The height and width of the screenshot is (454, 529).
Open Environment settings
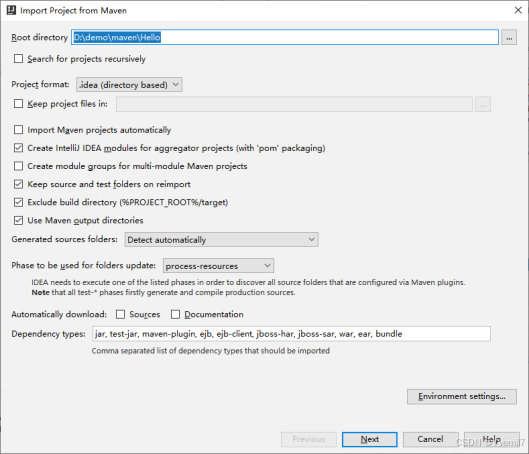pyautogui.click(x=462, y=396)
